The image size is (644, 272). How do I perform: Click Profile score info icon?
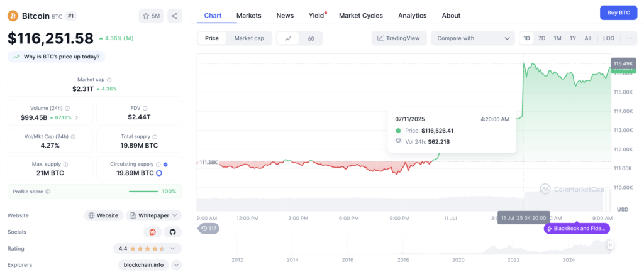[x=48, y=192]
